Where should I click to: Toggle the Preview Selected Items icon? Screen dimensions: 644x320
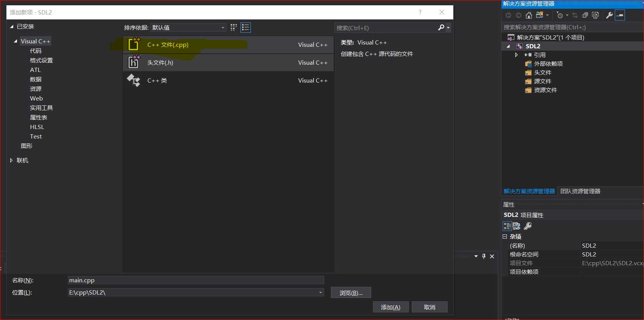pos(620,15)
